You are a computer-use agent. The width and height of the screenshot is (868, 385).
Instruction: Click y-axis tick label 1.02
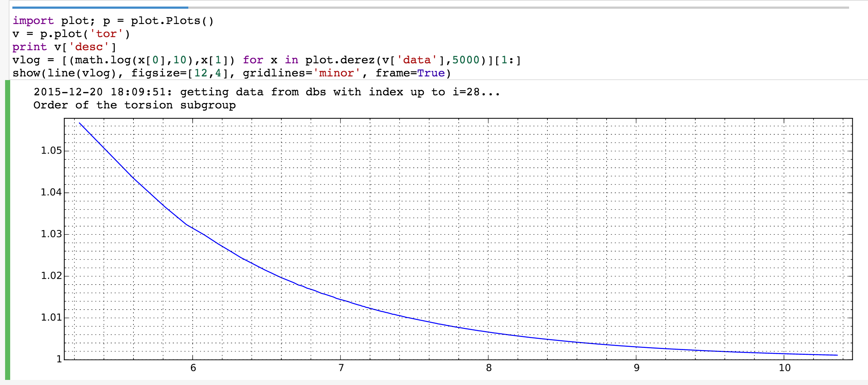(x=51, y=276)
